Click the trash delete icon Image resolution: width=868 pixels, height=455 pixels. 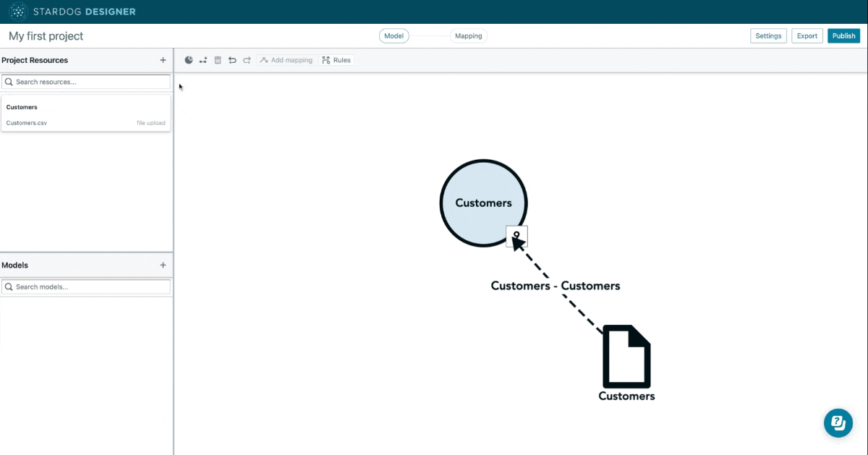click(x=218, y=60)
